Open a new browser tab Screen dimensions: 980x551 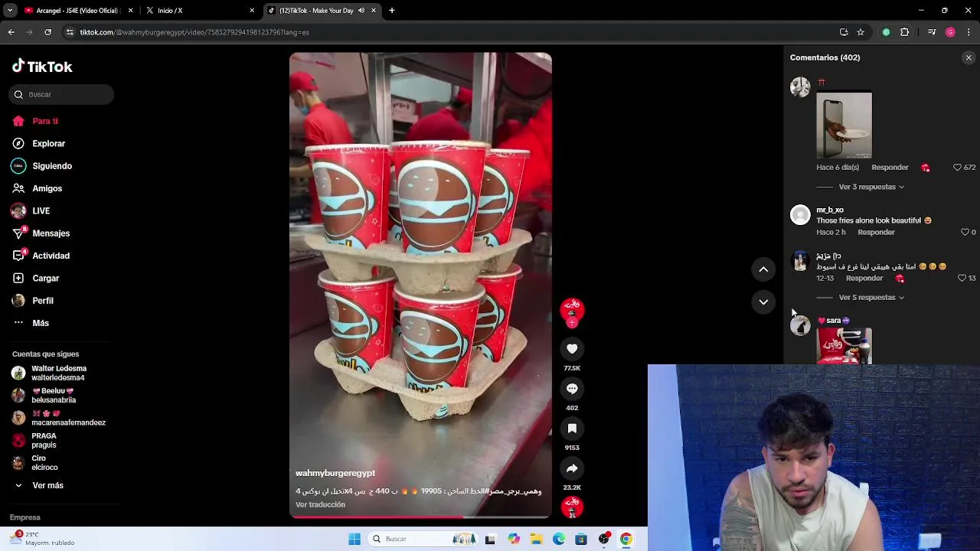[x=392, y=11]
